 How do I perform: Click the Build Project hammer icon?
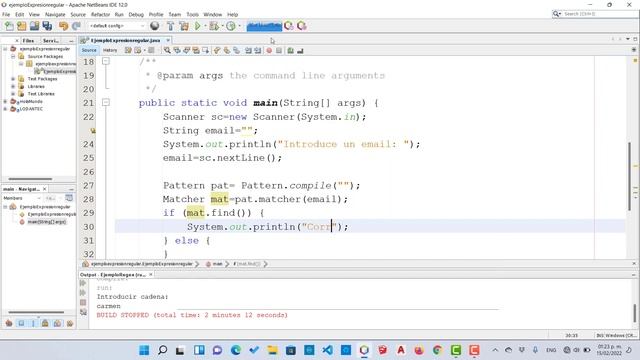point(171,26)
